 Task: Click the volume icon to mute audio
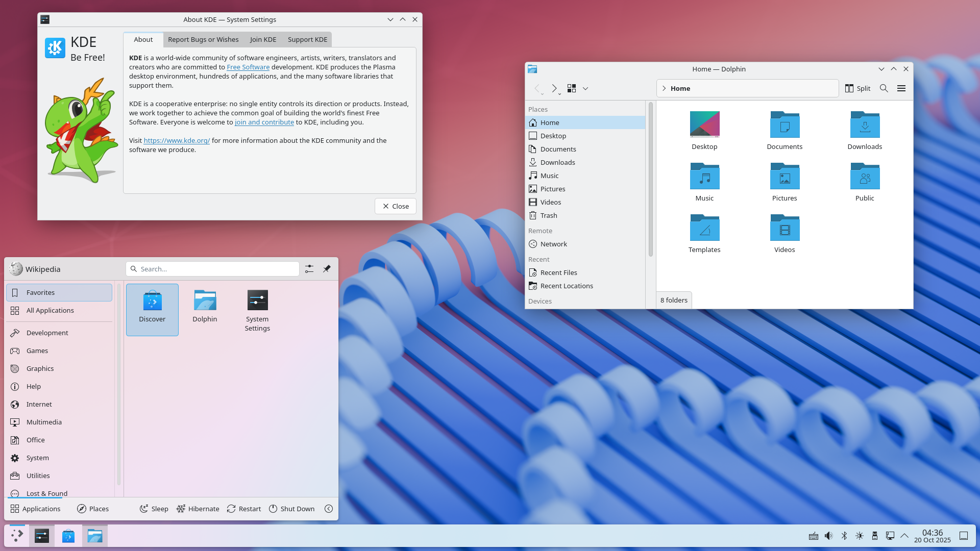828,536
